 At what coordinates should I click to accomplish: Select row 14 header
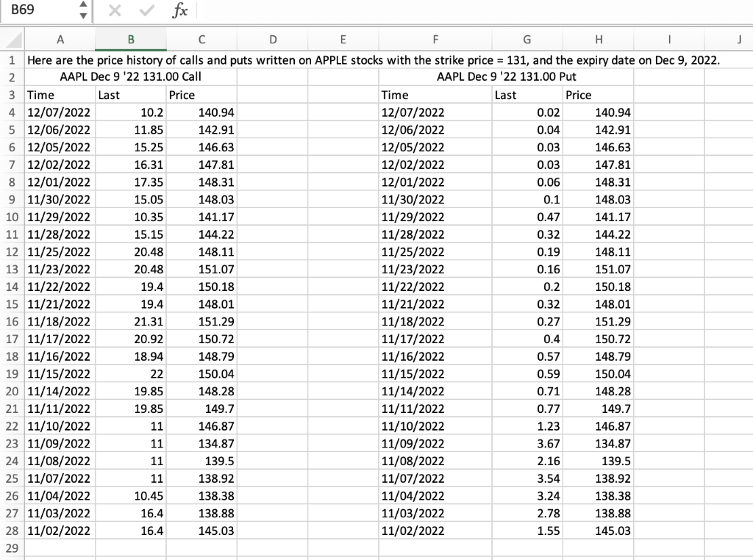point(12,287)
